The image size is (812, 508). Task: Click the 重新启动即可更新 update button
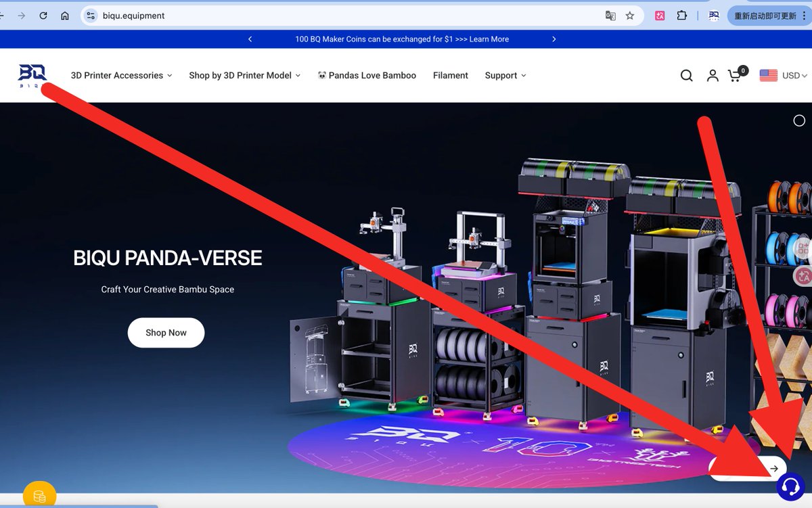(765, 16)
